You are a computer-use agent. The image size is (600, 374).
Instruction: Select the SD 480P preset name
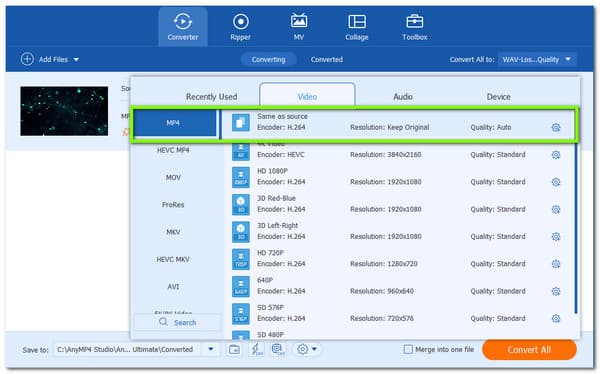coord(271,335)
